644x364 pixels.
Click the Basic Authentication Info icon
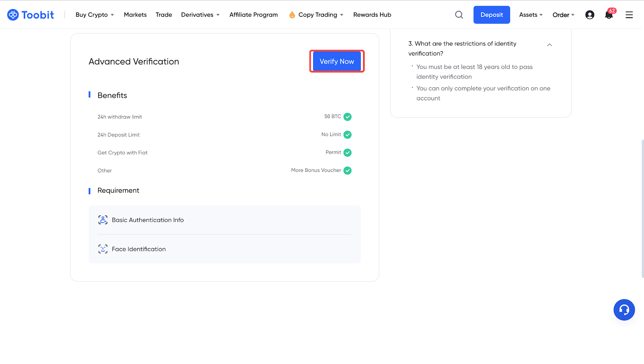tap(103, 220)
